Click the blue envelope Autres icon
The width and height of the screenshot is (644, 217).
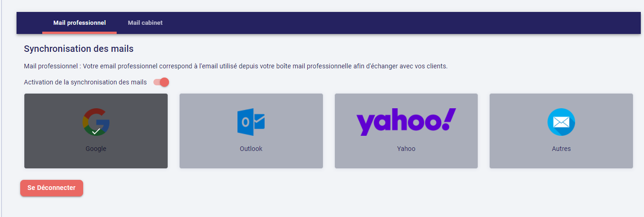point(561,122)
